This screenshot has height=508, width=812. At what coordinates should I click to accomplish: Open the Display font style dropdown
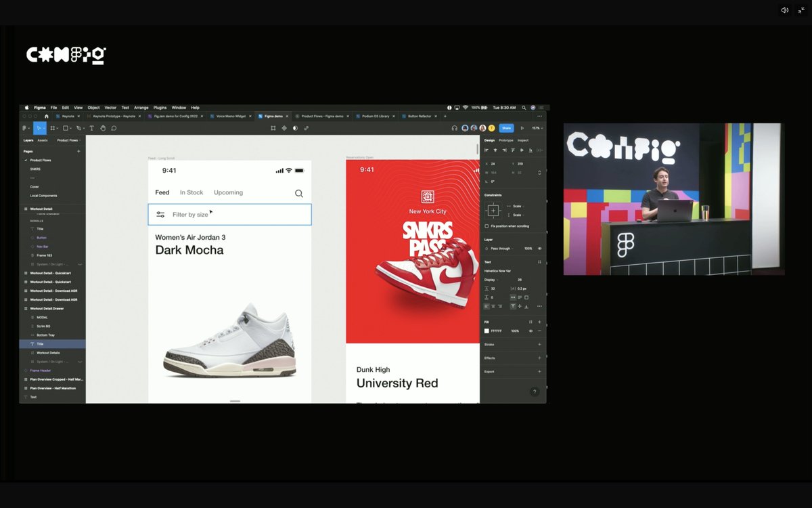(x=491, y=280)
